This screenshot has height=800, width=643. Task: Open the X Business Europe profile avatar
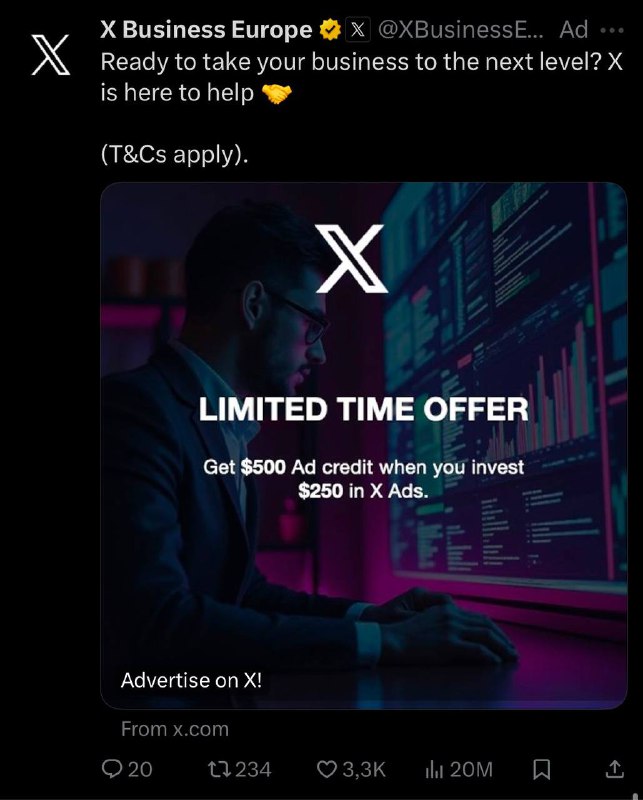51,55
